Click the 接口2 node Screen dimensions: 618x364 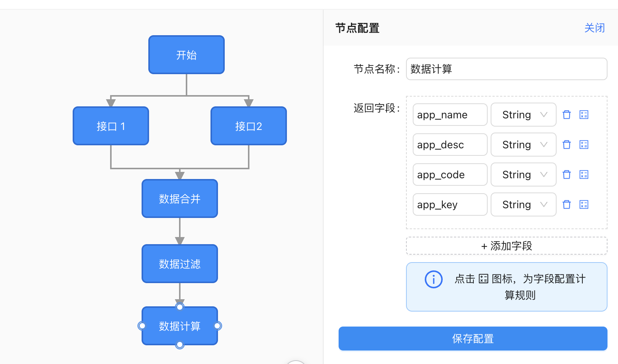(249, 126)
